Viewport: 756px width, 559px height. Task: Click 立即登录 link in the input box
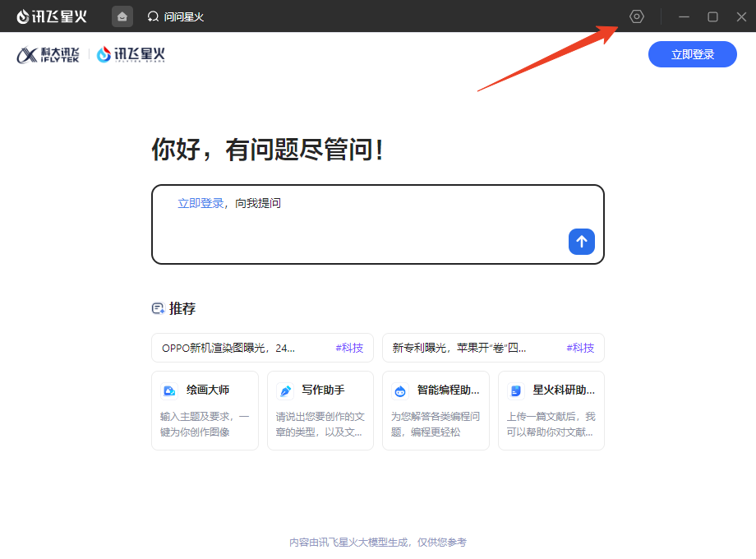coord(201,203)
